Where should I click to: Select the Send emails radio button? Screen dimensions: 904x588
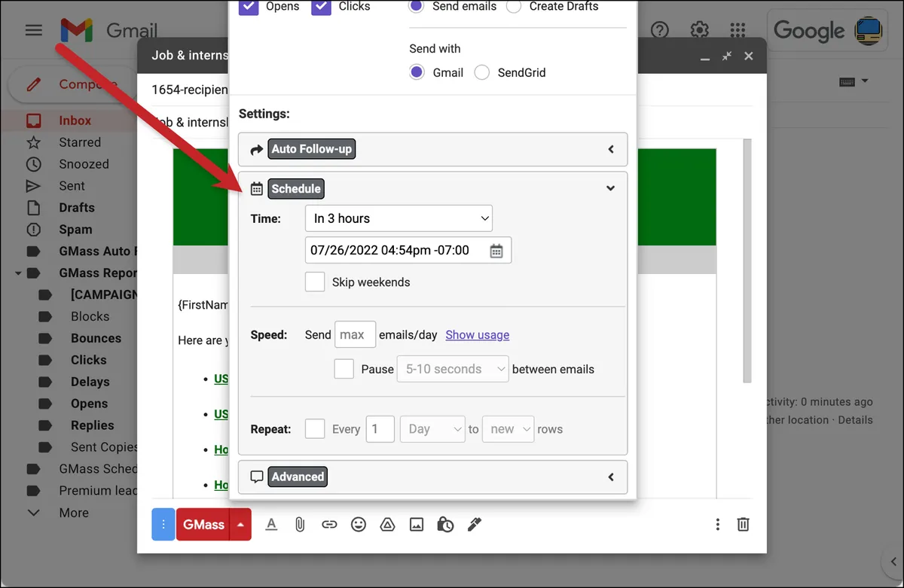pos(417,6)
